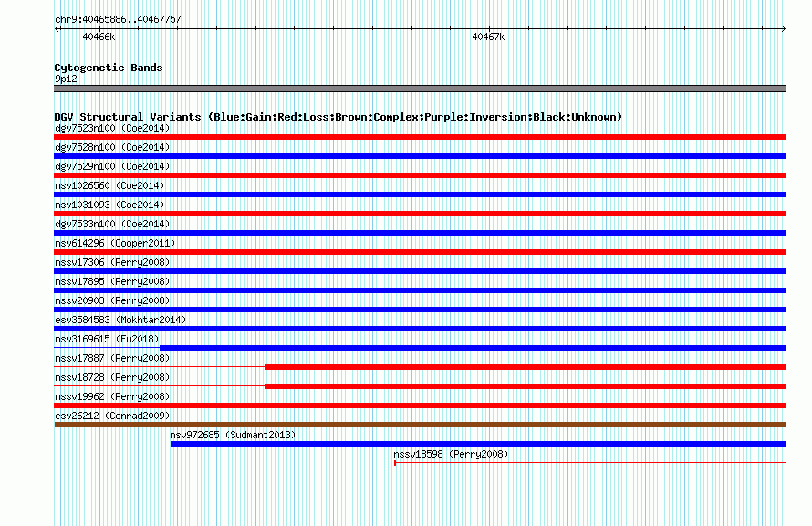Open nsv1031093 (Coe2014) variant details

pyautogui.click(x=109, y=205)
